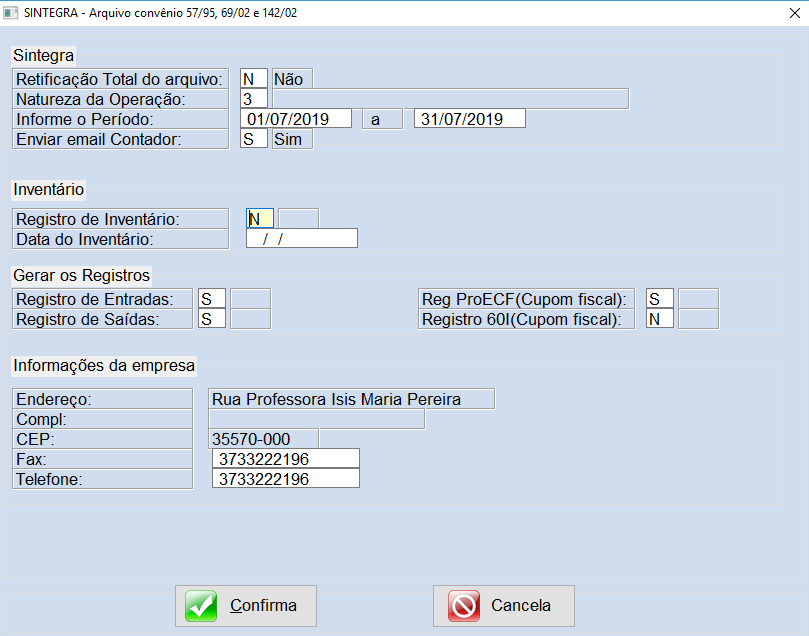Click the red prohibited Cancela icon

tap(464, 606)
